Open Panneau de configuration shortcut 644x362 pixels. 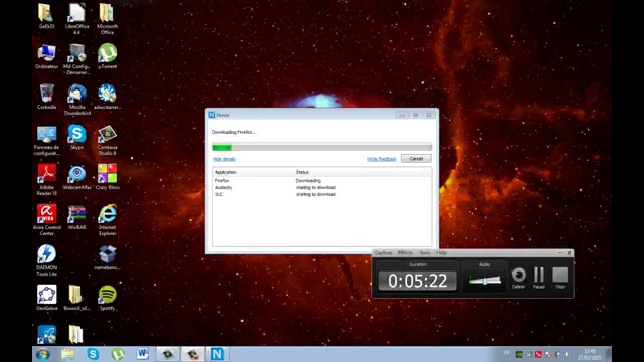[x=47, y=140]
